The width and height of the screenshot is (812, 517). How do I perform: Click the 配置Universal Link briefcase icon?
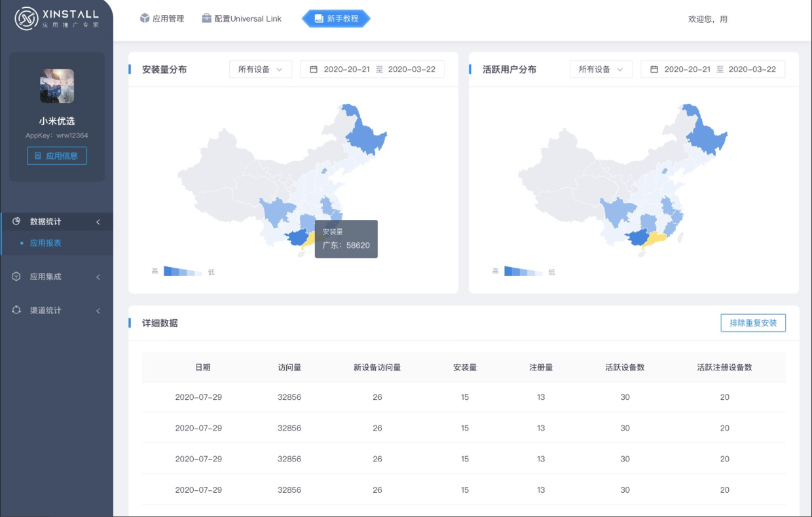[x=207, y=18]
